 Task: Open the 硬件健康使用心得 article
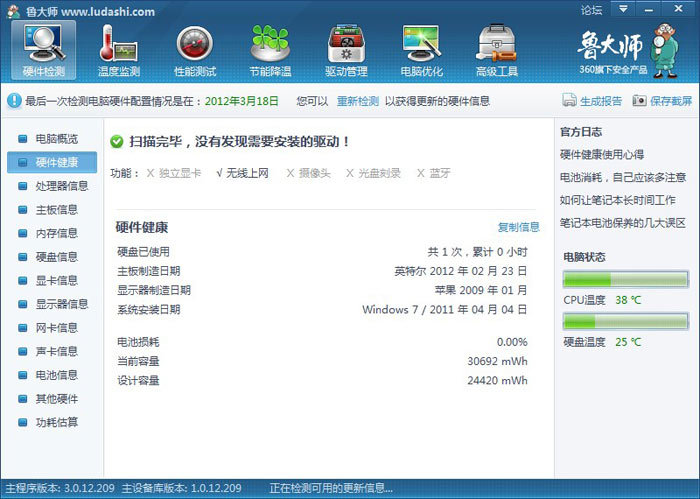tap(602, 155)
